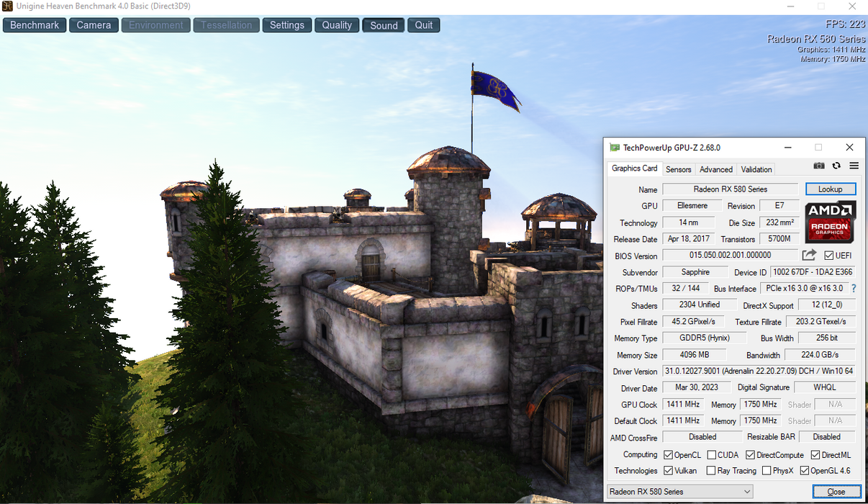Open the Camera menu in Heaven
This screenshot has width=868, height=504.
coord(94,25)
